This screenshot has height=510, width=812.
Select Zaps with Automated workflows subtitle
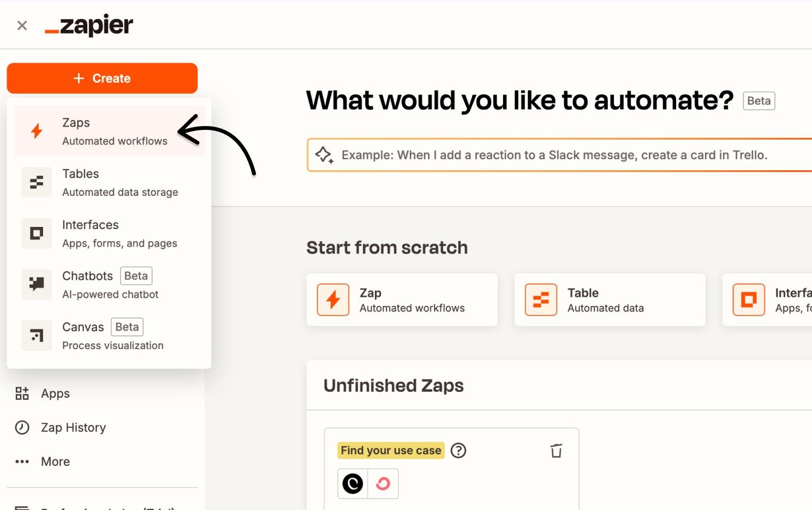(109, 131)
